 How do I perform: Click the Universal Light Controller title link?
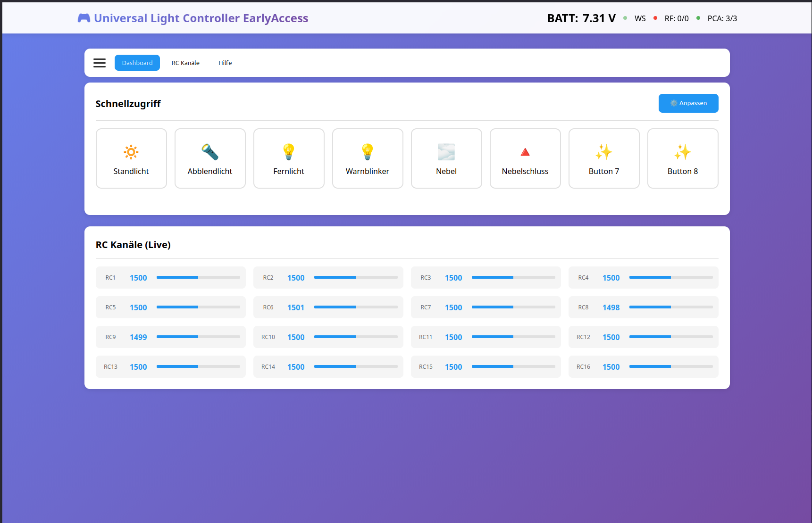pyautogui.click(x=201, y=18)
